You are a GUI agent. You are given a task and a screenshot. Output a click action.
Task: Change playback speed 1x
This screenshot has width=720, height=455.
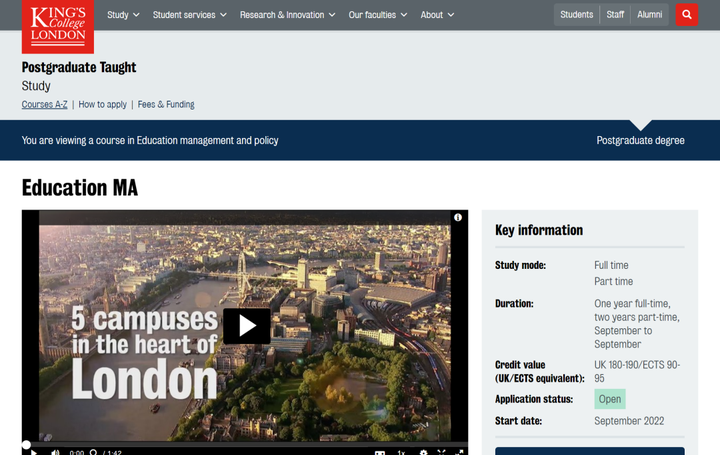point(401,453)
